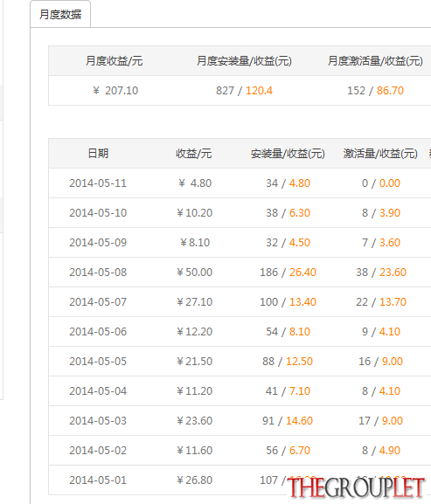Click activation cell 16 / 9.00
The width and height of the screenshot is (431, 504).
pos(380,362)
